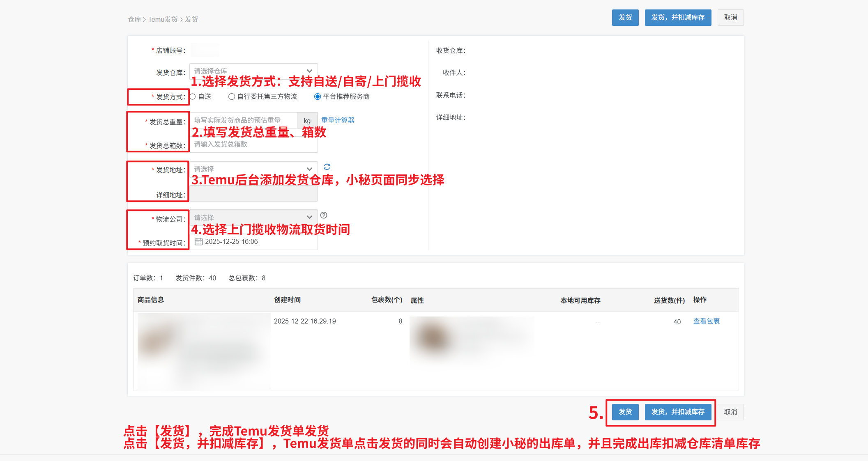Screen dimensions: 868x461
Task: Click 查看包裹 link in the table row
Action: [x=706, y=321]
